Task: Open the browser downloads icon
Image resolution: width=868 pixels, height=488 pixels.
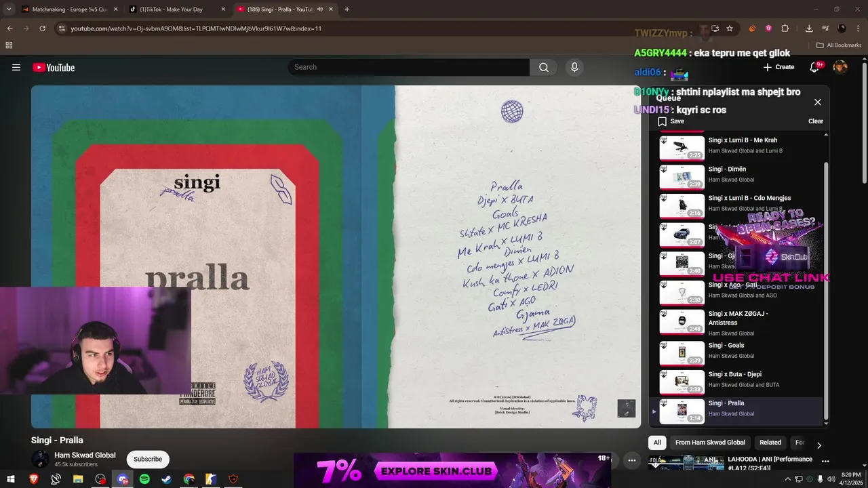Action: [x=809, y=28]
